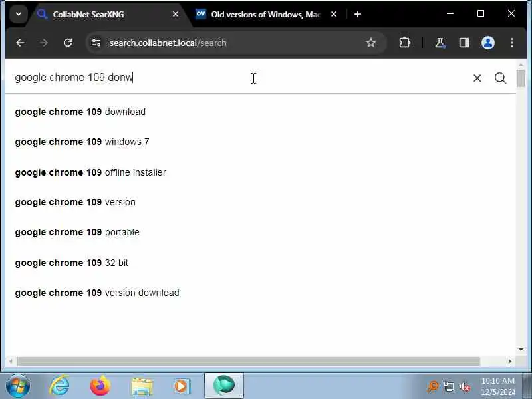Maximize the browser window
Screen dimensions: 532x399
click(480, 13)
